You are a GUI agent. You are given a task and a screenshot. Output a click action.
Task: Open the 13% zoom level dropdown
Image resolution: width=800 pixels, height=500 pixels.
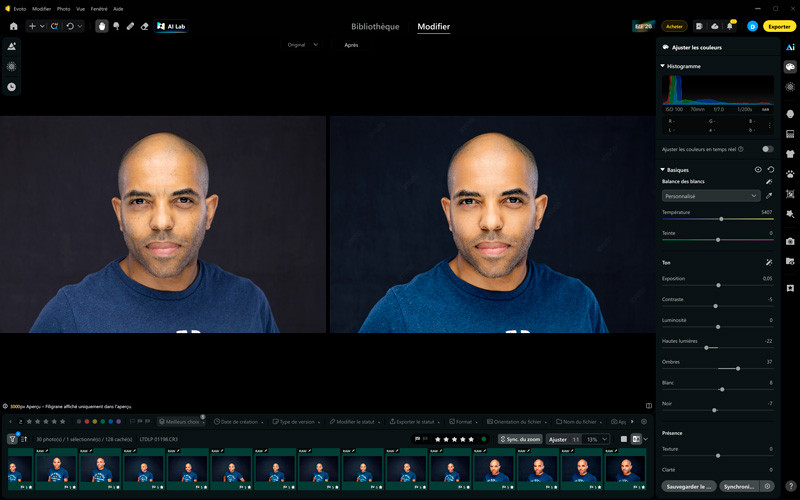point(596,439)
